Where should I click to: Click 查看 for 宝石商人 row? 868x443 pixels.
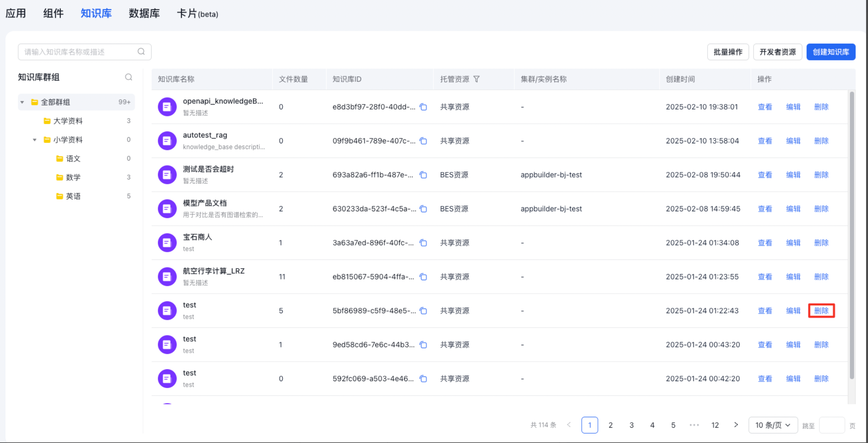765,243
